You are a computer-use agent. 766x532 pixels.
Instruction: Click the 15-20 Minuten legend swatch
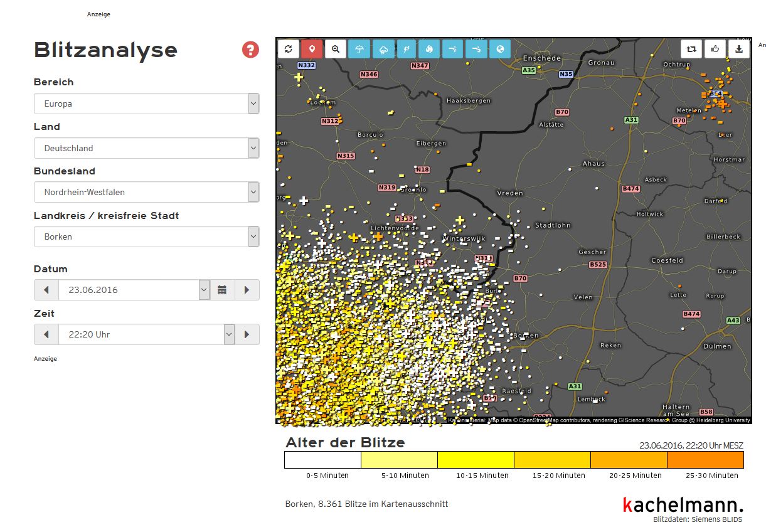(552, 460)
